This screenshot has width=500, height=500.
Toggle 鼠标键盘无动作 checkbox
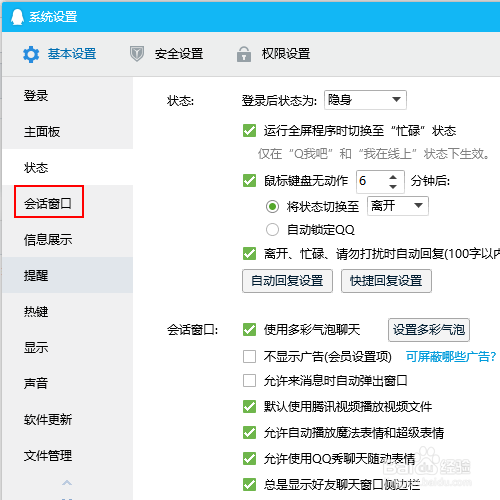249,181
